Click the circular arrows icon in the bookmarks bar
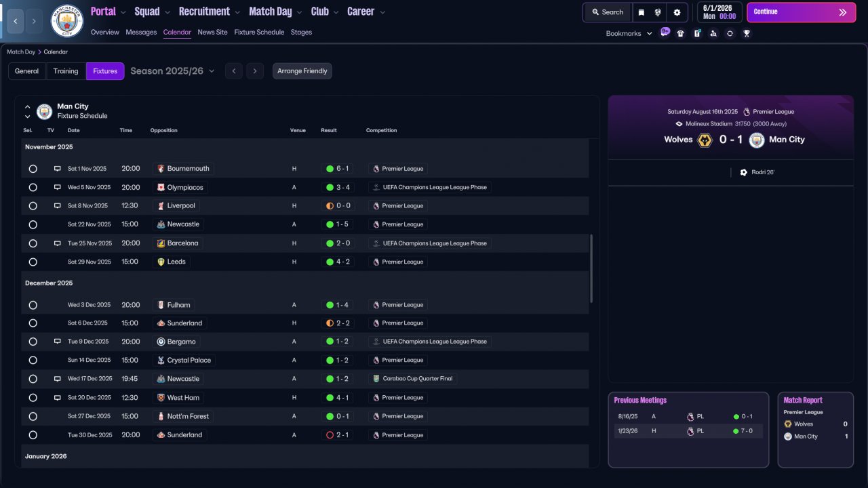The width and height of the screenshot is (868, 488). tap(730, 33)
